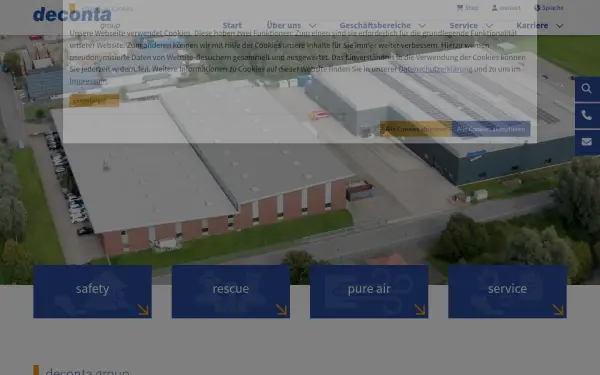The width and height of the screenshot is (600, 375).
Task: Click the arrow on pure air tile
Action: (420, 310)
